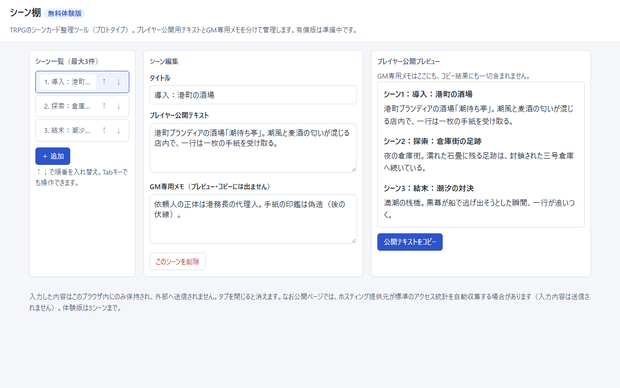620x388 pixels.
Task: Click preview text 満潮の桟橋 paragraph
Action: pos(479,208)
